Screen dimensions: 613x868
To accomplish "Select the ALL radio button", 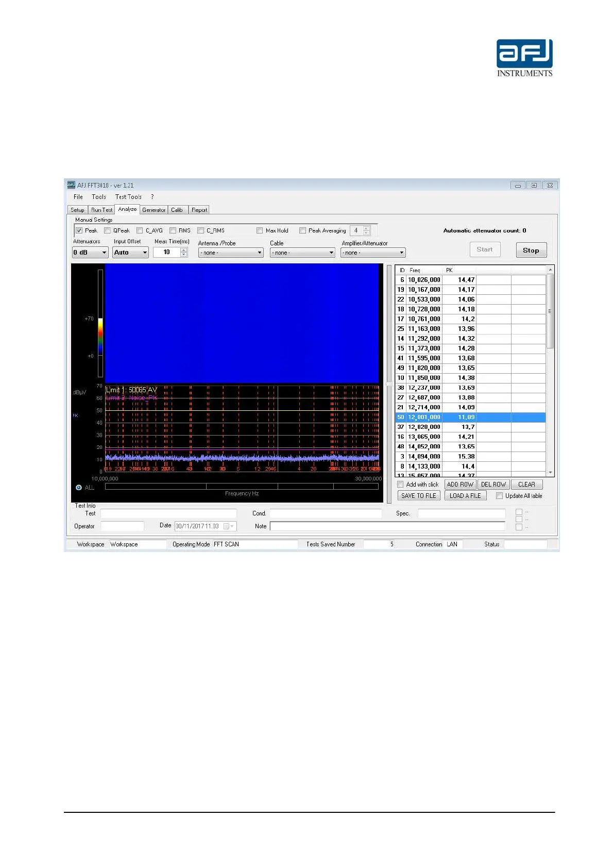I will click(x=79, y=488).
